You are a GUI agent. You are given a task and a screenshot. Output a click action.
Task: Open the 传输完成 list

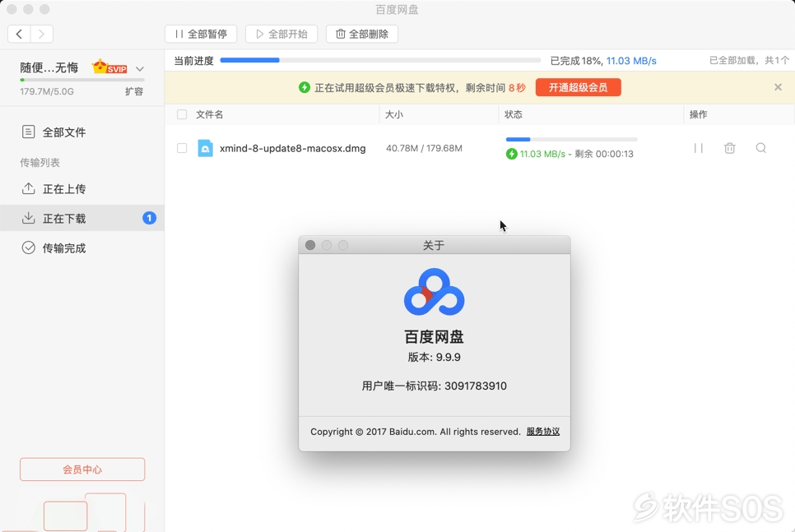pos(82,247)
